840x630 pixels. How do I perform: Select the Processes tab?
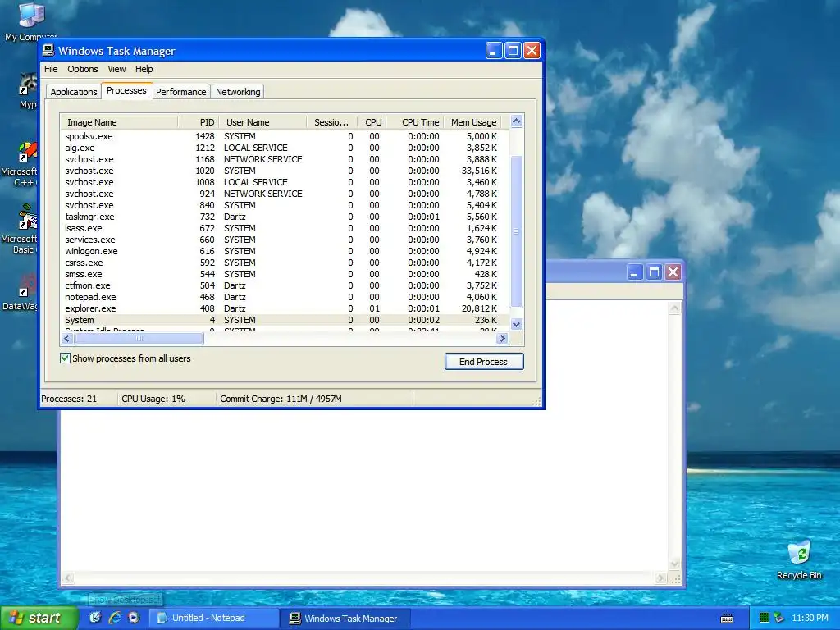(x=126, y=90)
